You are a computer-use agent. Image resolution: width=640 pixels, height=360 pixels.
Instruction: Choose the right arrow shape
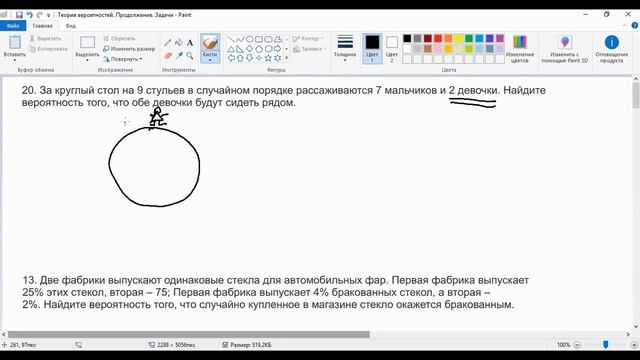pos(278,49)
